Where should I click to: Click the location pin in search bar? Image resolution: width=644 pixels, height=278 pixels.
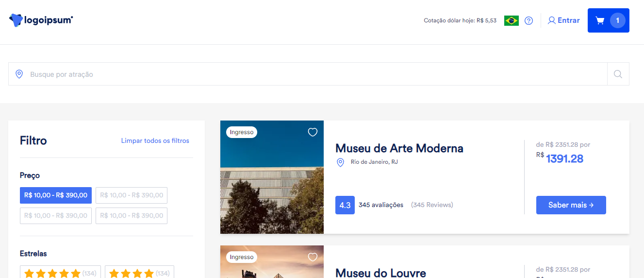click(x=19, y=74)
